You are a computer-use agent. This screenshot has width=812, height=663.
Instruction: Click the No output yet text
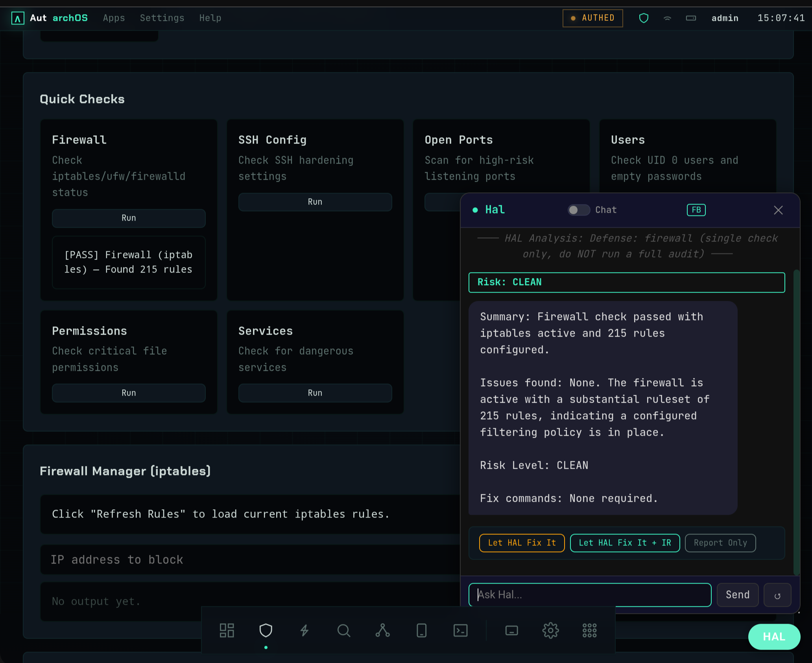[x=96, y=601]
